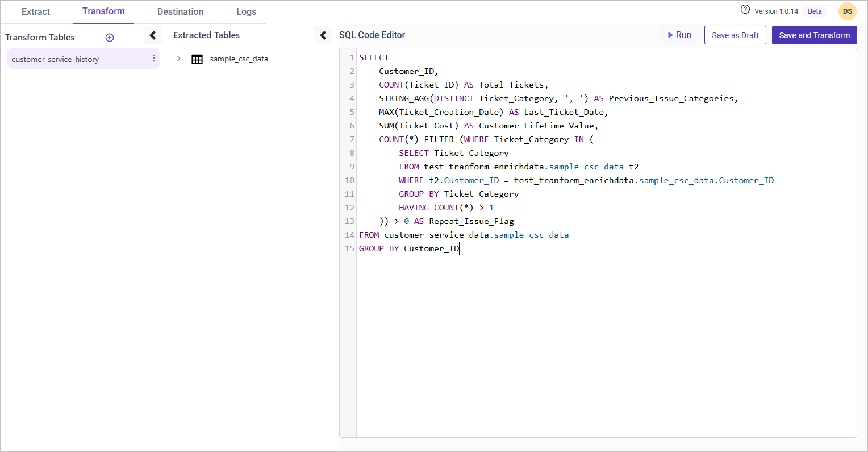Click the Beta badge
868x452 pixels.
point(815,11)
